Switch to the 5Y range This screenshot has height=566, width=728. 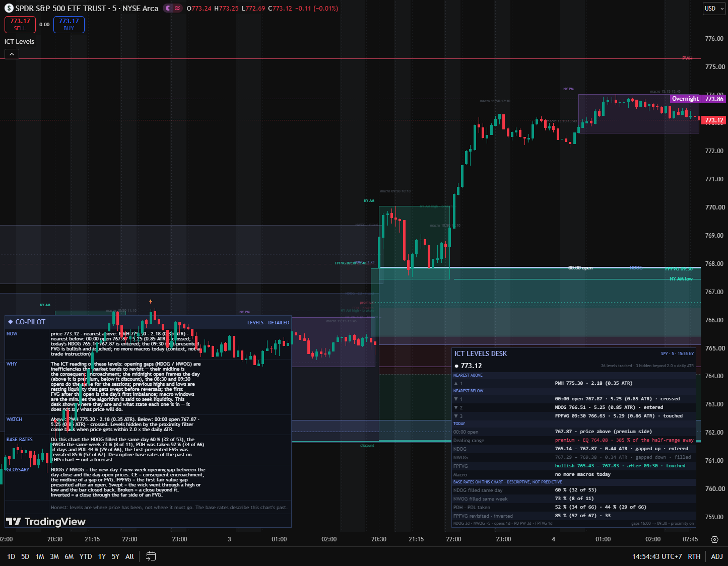point(115,556)
